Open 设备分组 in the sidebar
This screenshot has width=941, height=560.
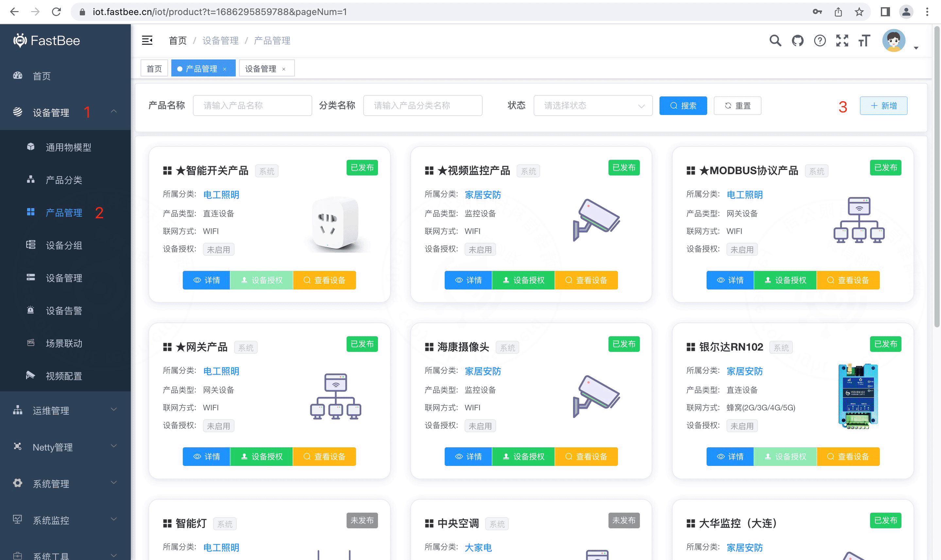pyautogui.click(x=65, y=245)
